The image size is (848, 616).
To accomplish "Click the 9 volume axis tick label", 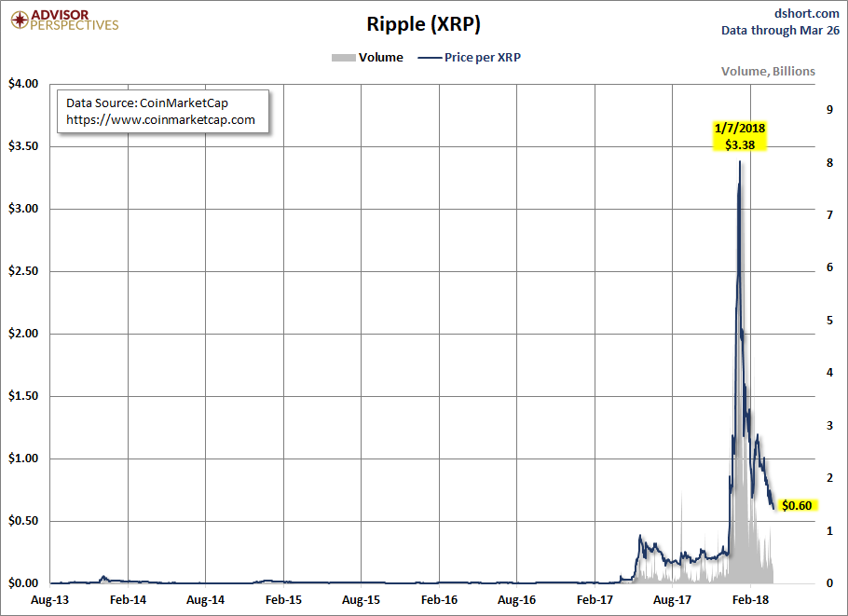I will click(829, 110).
